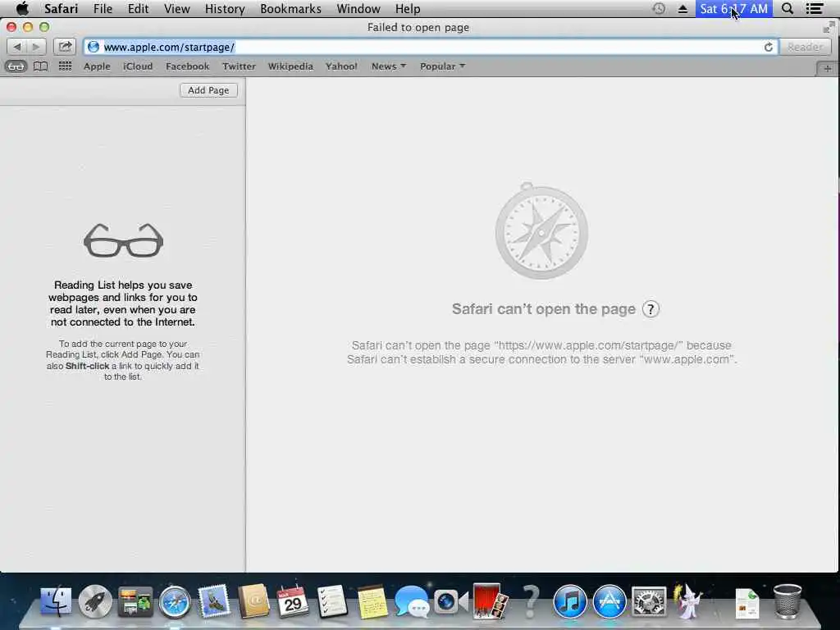Viewport: 840px width, 630px height.
Task: Click the Back navigation arrow
Action: click(16, 47)
